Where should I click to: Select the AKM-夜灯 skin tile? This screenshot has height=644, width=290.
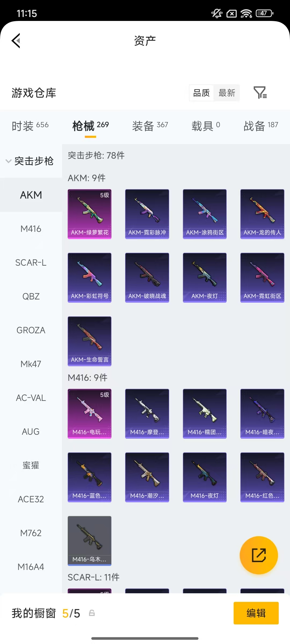(x=205, y=278)
